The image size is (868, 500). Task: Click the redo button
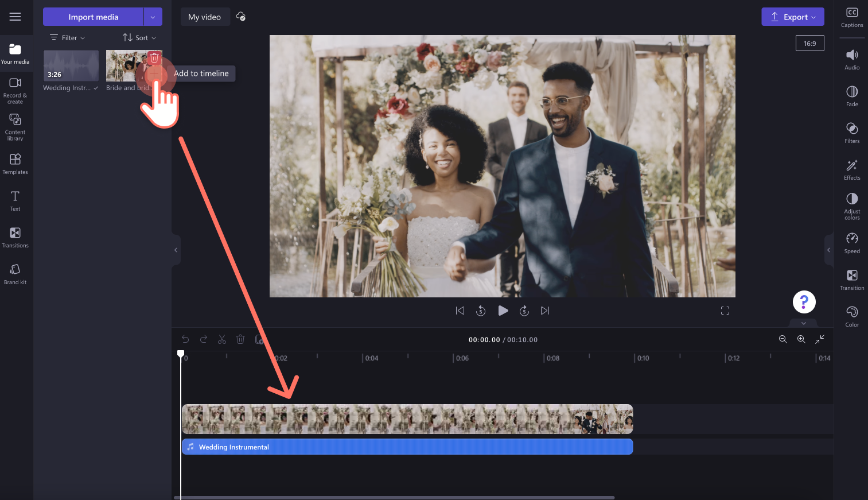204,339
